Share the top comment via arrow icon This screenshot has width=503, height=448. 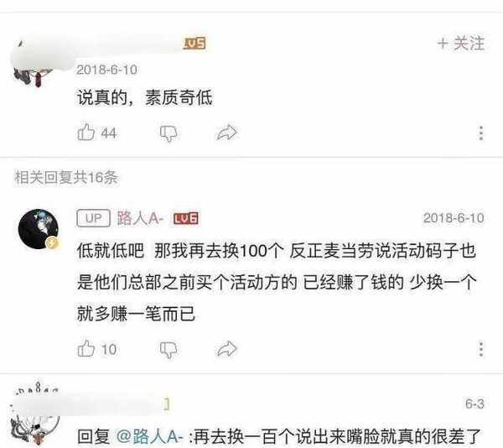[x=227, y=133]
